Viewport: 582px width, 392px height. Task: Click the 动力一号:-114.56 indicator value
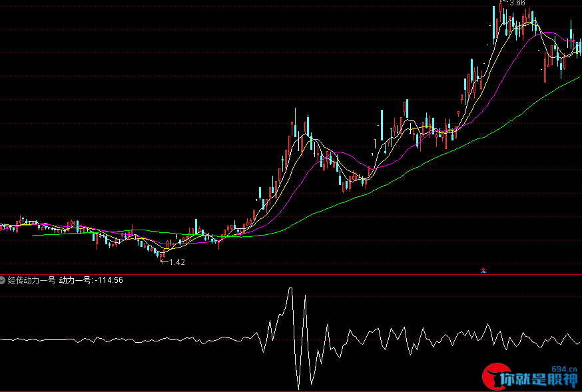pyautogui.click(x=91, y=280)
